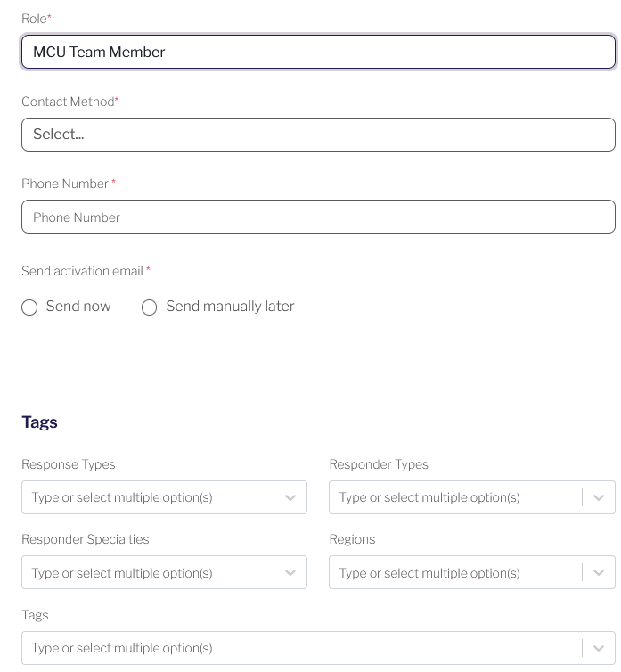Focus the Response Types multi-select box
This screenshot has width=621, height=672.
tap(164, 497)
